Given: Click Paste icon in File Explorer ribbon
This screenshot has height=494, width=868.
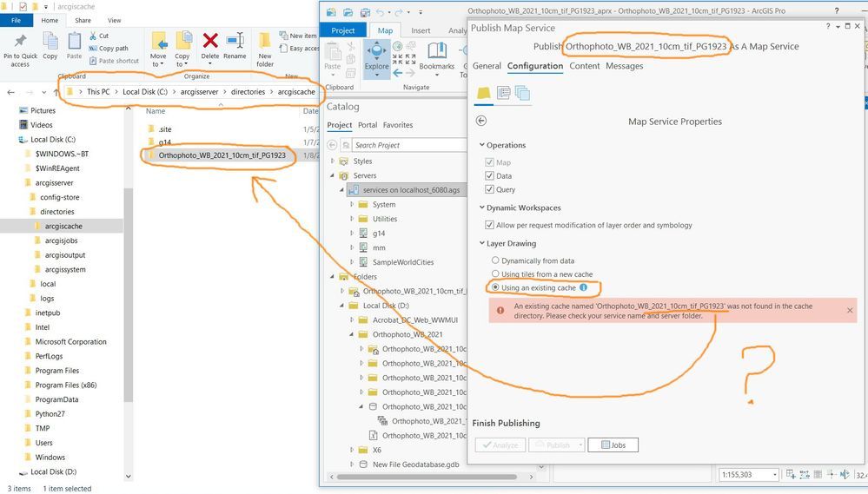Looking at the screenshot, I should [74, 42].
